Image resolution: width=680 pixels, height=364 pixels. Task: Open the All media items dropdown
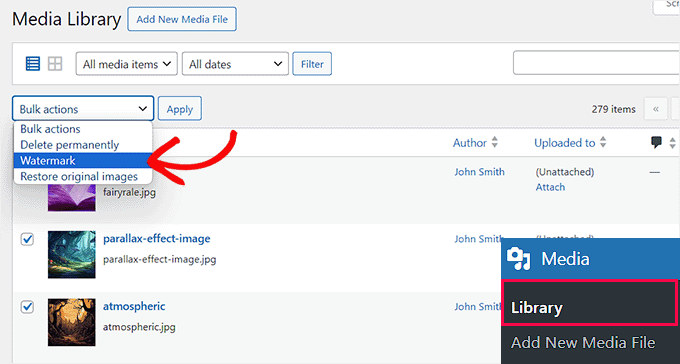click(127, 64)
